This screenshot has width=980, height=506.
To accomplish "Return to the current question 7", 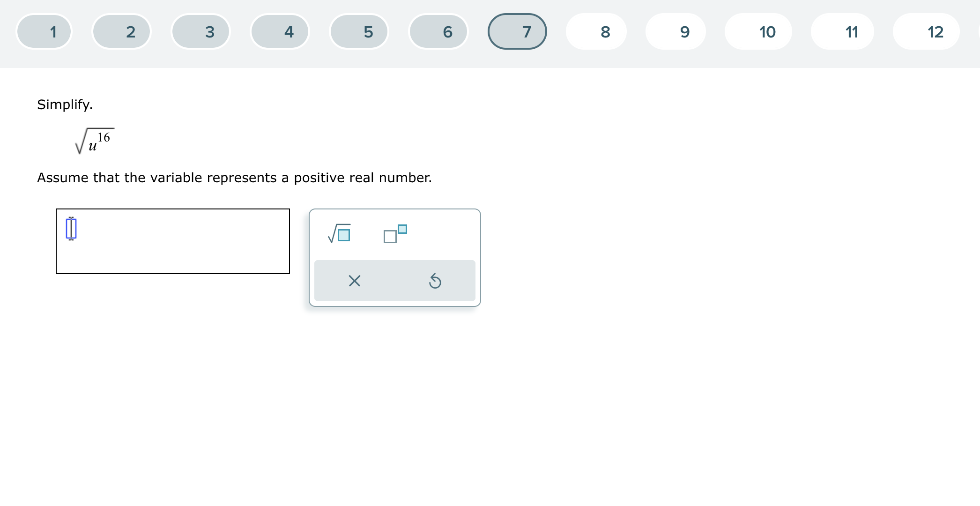I will pos(526,31).
